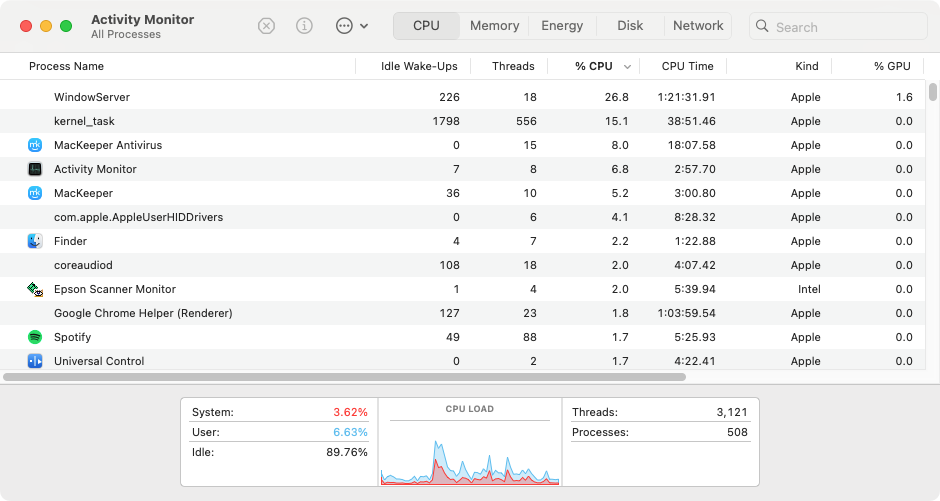
Task: Open the Energy tab
Action: click(x=562, y=26)
